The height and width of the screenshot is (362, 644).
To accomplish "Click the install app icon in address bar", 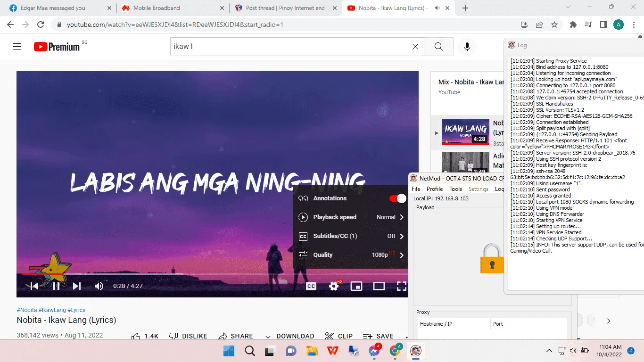I will tap(524, 25).
